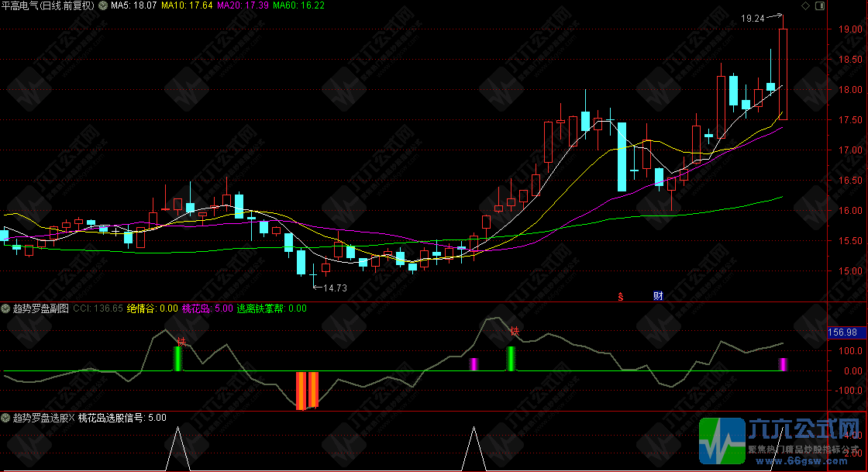
Task: Open the 趋势罗盘选股X indicator name
Action: [43, 418]
